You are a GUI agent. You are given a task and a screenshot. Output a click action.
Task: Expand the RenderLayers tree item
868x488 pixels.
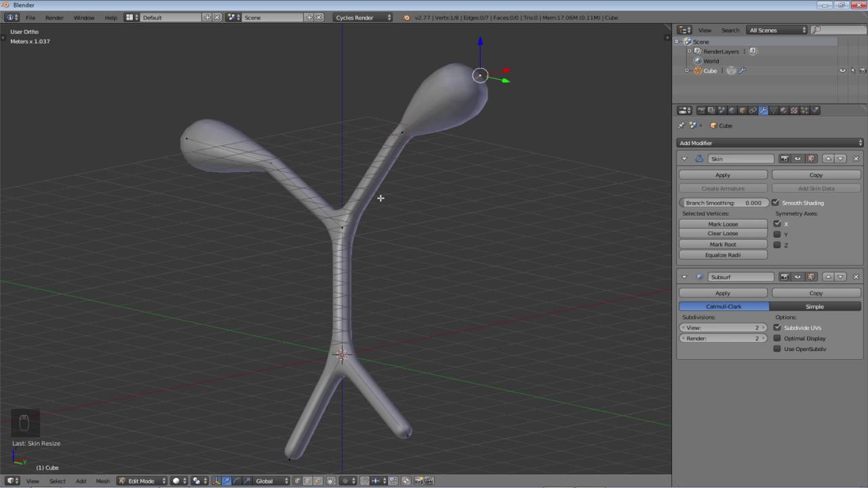(689, 52)
